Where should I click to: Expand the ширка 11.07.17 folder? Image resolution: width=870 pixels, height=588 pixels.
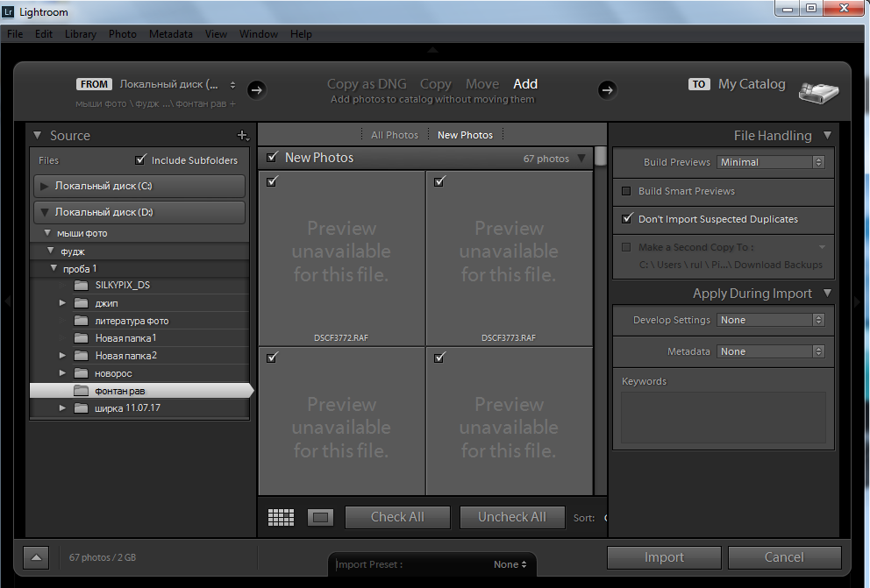[62, 407]
